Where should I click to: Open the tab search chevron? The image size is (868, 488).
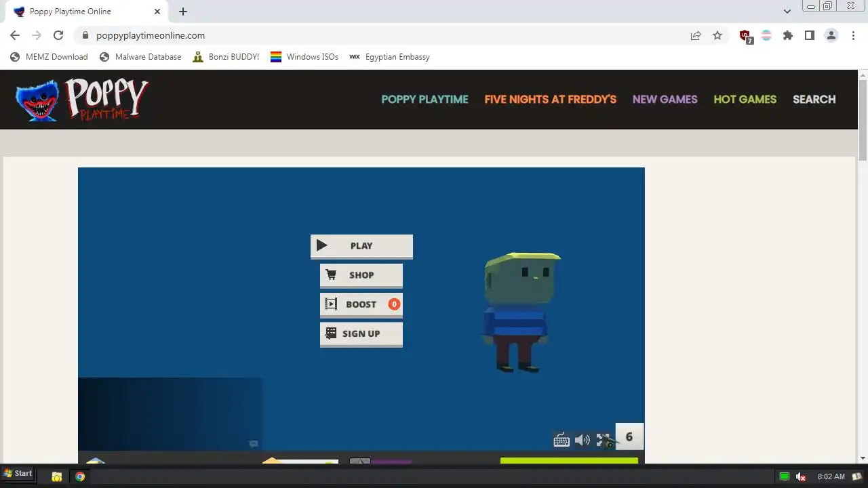(x=787, y=12)
